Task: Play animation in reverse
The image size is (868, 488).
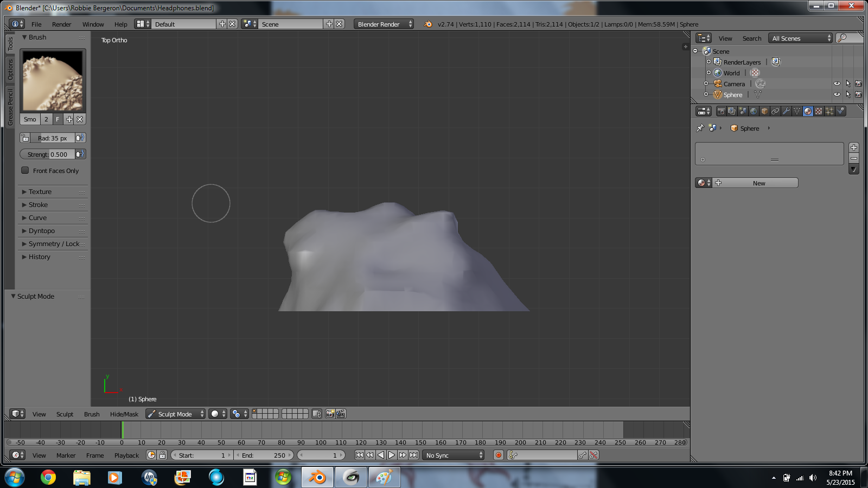Action: coord(381,455)
